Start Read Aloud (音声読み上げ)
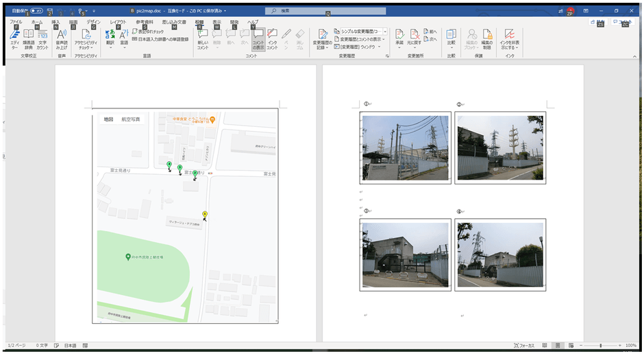Screen dimensions: 644x354 pyautogui.click(x=62, y=38)
